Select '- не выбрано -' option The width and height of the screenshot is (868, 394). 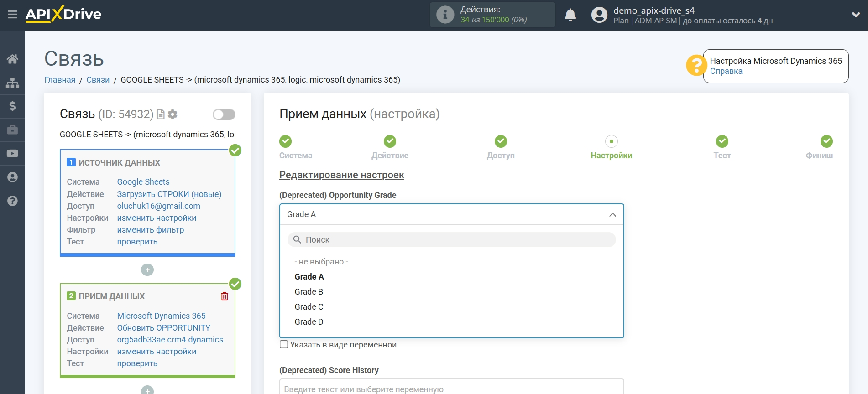(321, 262)
